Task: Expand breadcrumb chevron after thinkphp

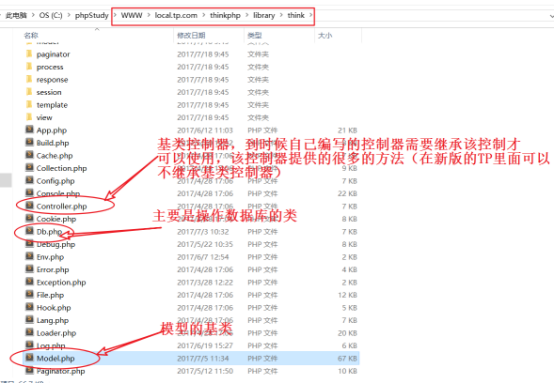Action: coord(247,15)
